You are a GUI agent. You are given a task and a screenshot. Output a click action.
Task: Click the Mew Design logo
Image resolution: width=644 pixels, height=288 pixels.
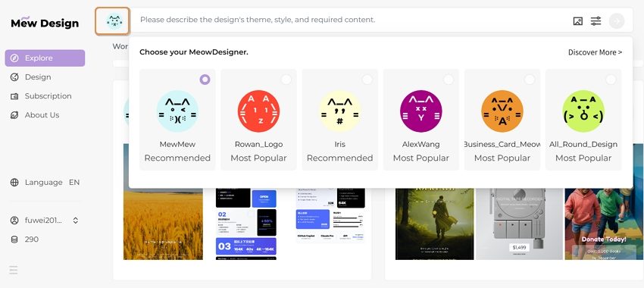pos(45,23)
